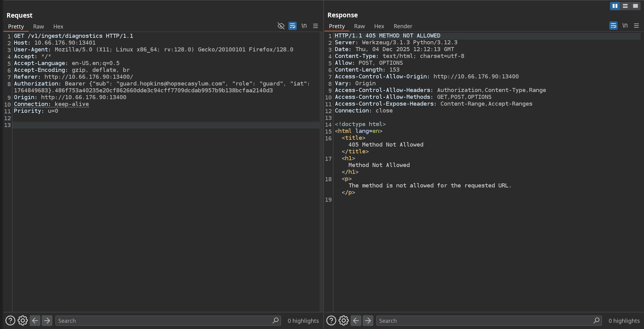Open Request search help icon
This screenshot has width=644, height=329.
coord(10,321)
